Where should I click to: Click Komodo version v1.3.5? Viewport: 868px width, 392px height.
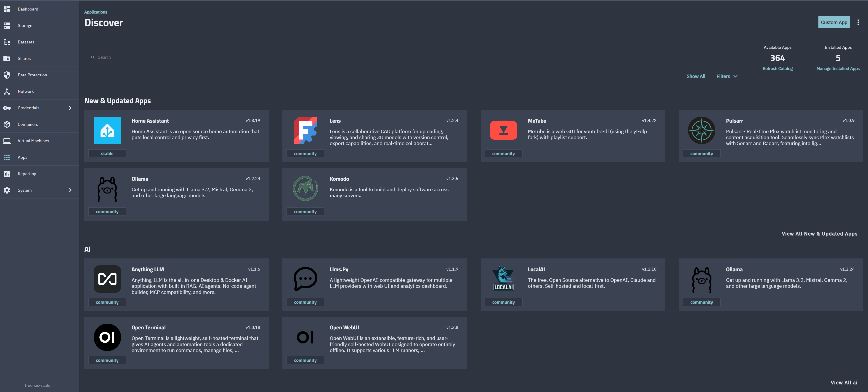click(452, 178)
